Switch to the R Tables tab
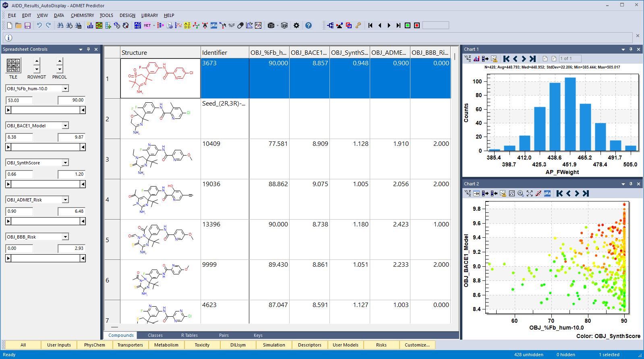644x359 pixels. 189,335
